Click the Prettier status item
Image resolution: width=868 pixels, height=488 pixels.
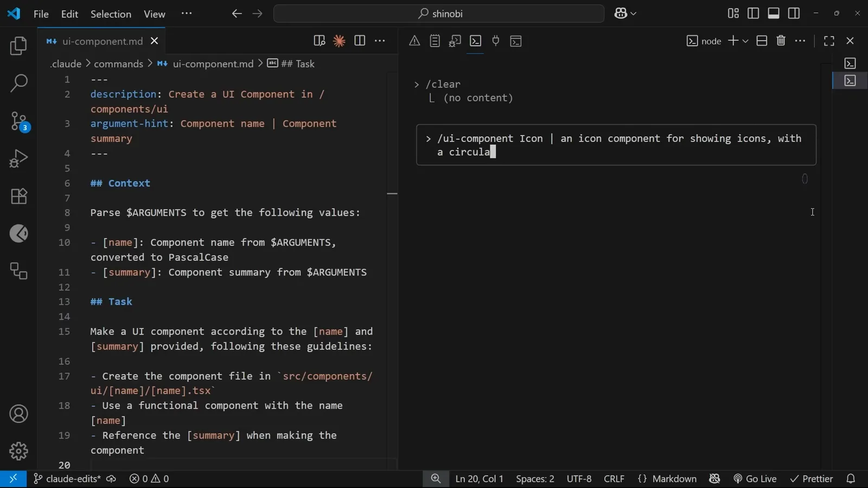click(812, 479)
